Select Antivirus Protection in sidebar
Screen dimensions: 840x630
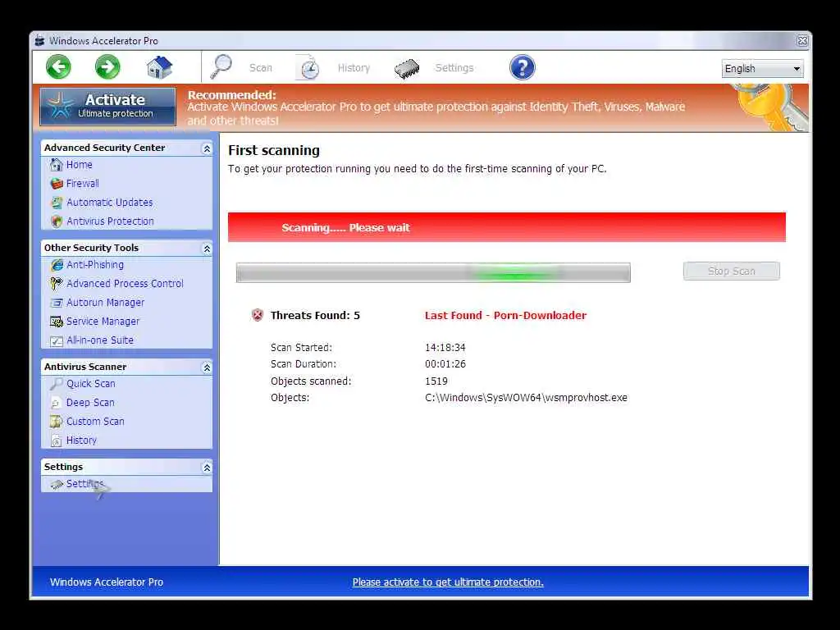tap(110, 221)
